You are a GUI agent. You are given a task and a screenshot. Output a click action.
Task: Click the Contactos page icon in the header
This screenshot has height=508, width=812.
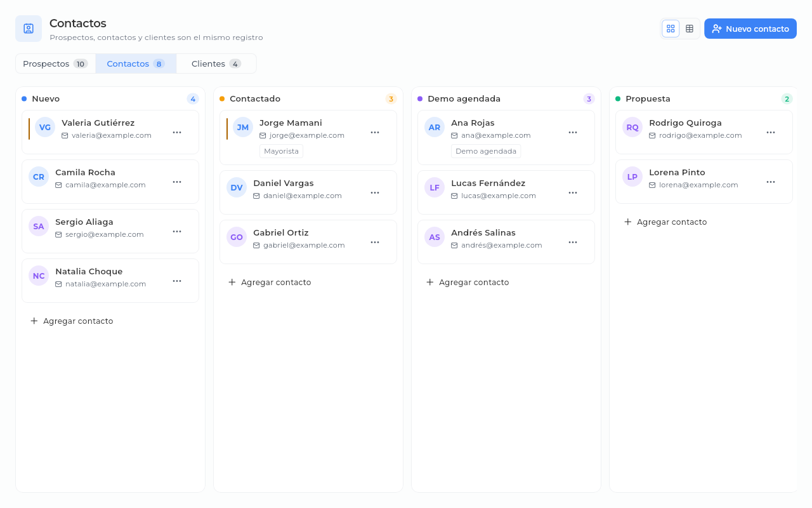pos(29,29)
